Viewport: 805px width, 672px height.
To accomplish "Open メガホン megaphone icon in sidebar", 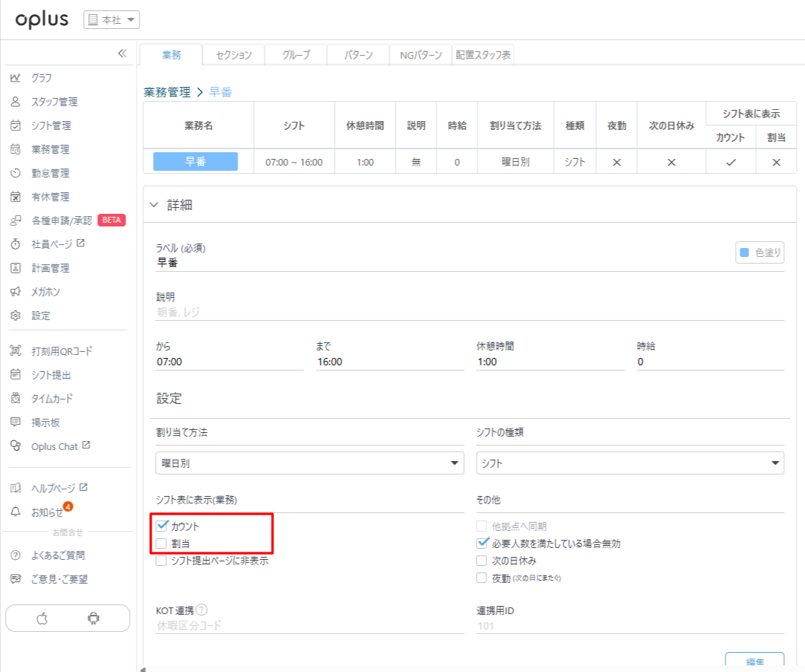I will point(16,292).
